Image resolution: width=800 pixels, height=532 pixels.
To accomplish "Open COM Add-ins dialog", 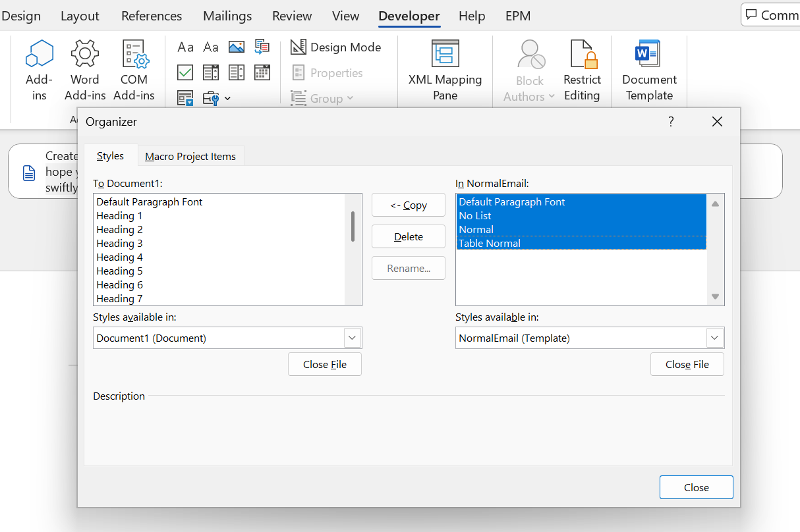I will (x=134, y=70).
